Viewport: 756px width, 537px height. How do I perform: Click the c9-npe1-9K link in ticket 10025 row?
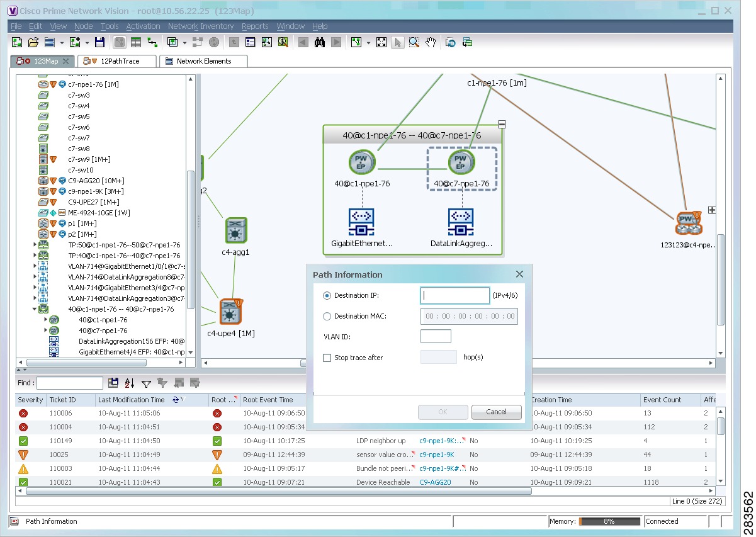pyautogui.click(x=437, y=455)
